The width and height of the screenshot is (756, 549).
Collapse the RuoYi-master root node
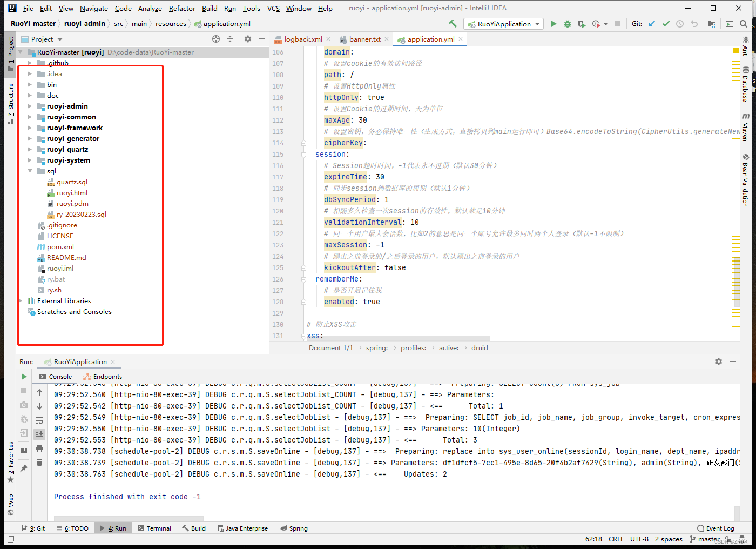21,52
